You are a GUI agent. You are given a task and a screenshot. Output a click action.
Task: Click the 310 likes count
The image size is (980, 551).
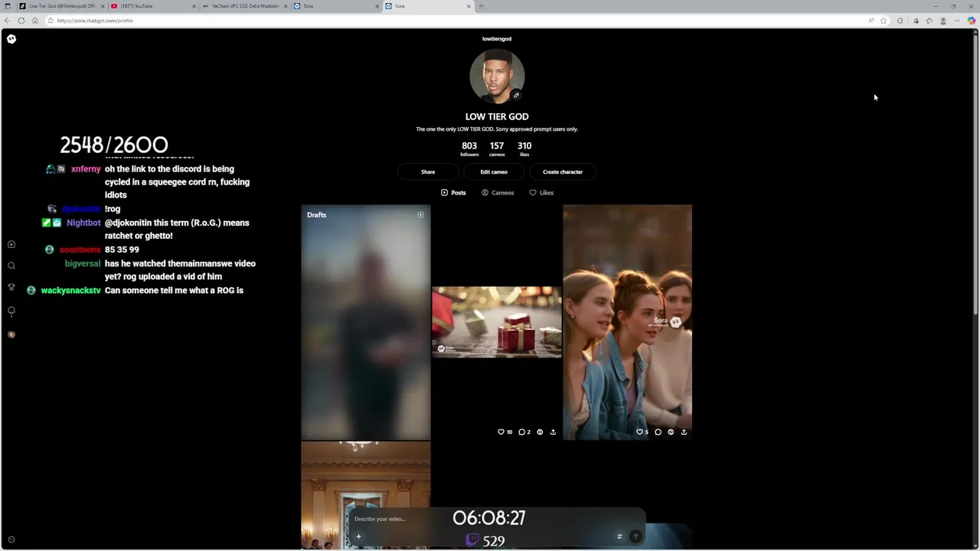coord(524,148)
